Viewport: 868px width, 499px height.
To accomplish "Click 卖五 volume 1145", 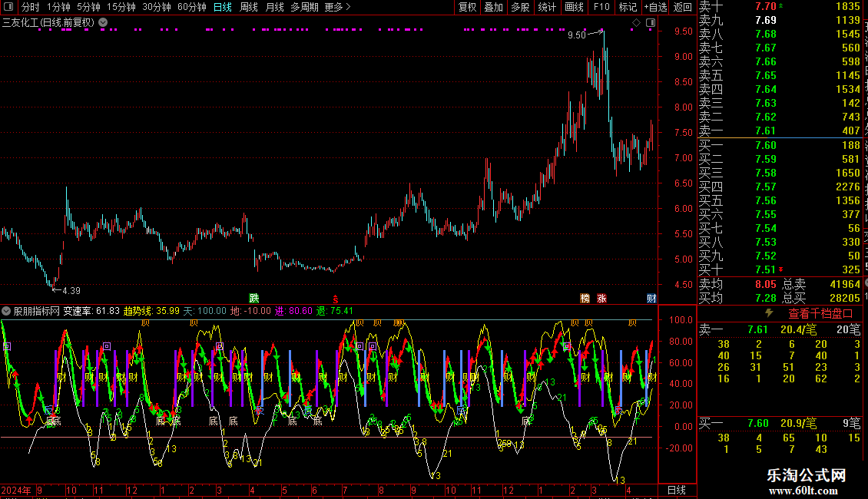I will click(x=848, y=75).
